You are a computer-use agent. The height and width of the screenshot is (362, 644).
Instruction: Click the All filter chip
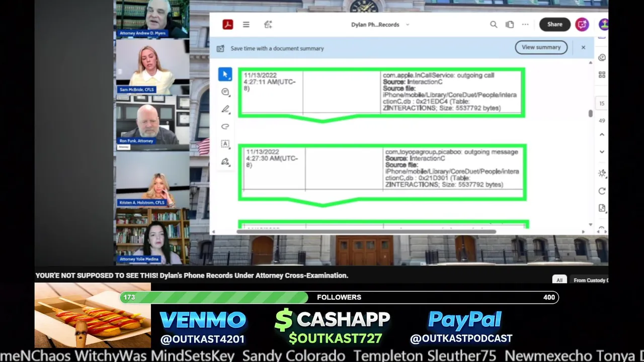559,280
